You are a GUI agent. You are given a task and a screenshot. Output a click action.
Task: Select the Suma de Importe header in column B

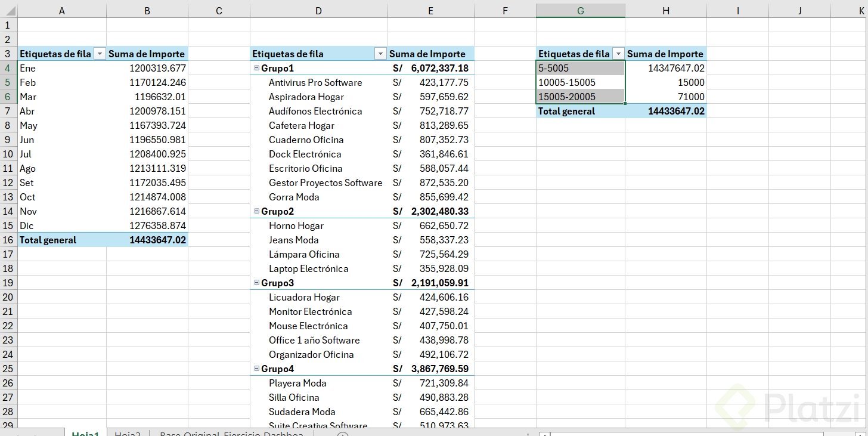click(147, 54)
